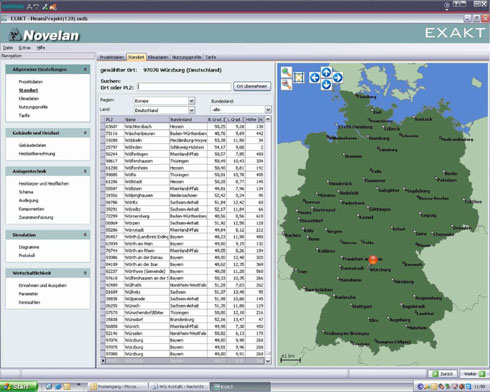The width and height of the screenshot is (490, 392).
Task: Open the Extras menu
Action: click(25, 48)
